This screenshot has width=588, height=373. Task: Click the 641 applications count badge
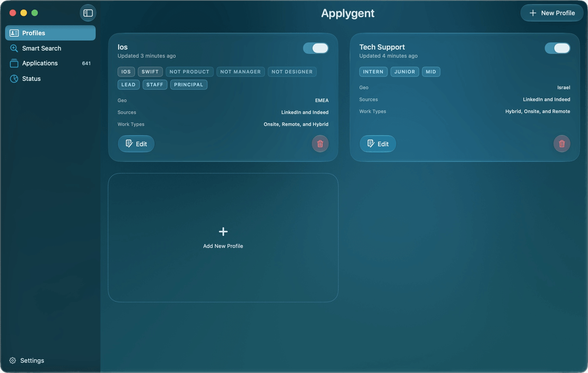click(86, 63)
